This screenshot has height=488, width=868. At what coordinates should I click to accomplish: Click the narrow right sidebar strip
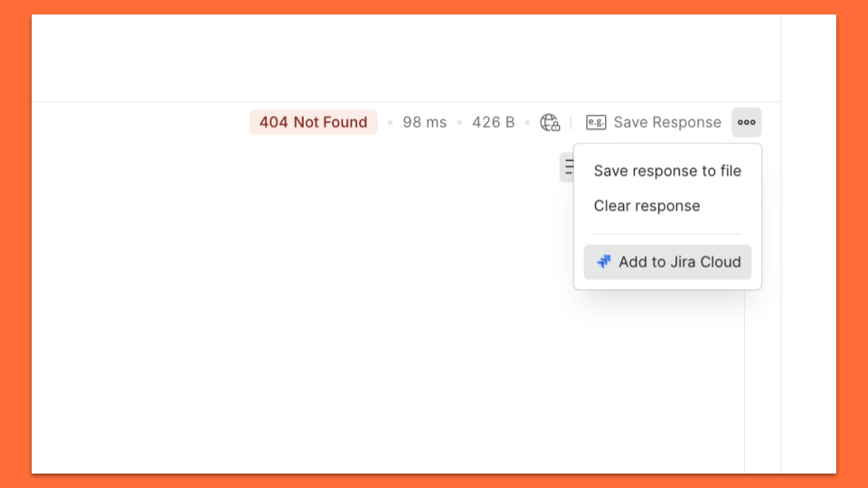tap(807, 271)
